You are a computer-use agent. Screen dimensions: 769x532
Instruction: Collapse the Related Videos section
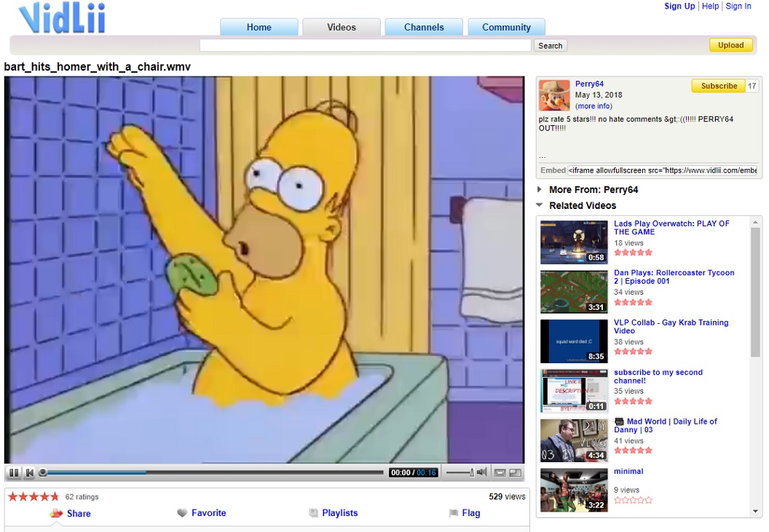tap(540, 205)
